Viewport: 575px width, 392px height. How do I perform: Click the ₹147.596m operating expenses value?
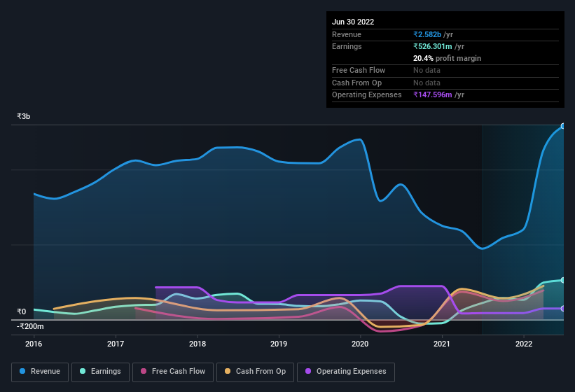coord(433,95)
